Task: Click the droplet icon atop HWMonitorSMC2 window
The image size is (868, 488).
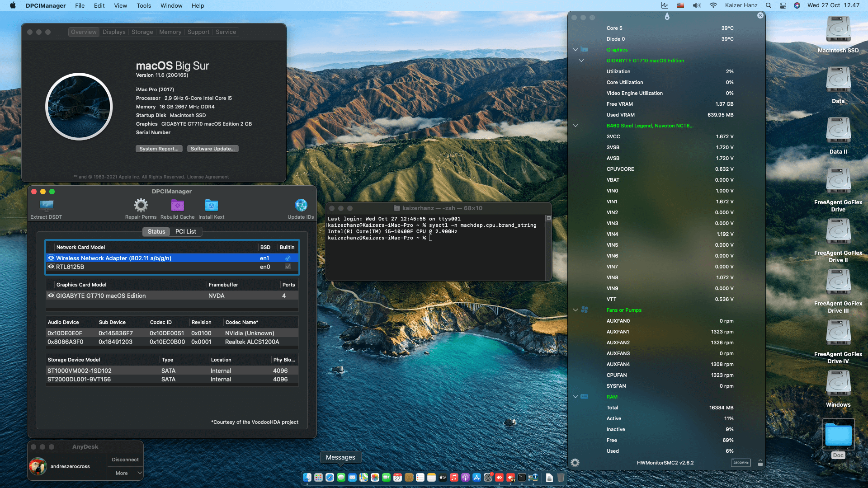Action: pyautogui.click(x=667, y=16)
